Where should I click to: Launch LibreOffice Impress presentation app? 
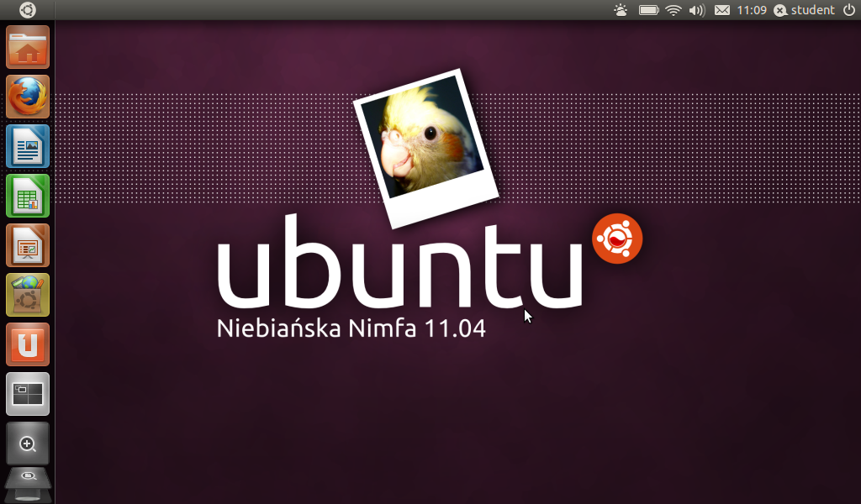[x=28, y=245]
